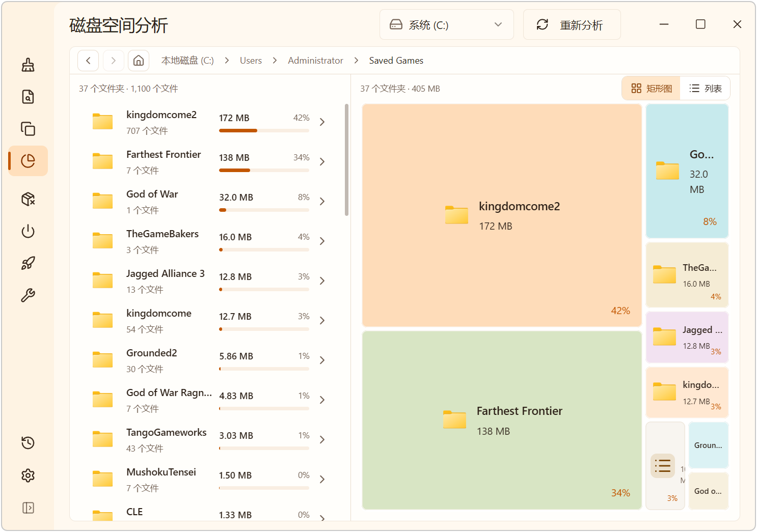Screen dimensions: 757x532
Task: Open the Jagged ... 12.8 MB treemap tile
Action: (687, 337)
